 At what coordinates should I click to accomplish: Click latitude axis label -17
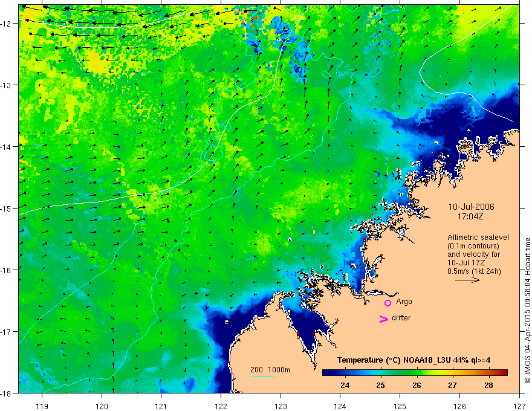pyautogui.click(x=6, y=332)
